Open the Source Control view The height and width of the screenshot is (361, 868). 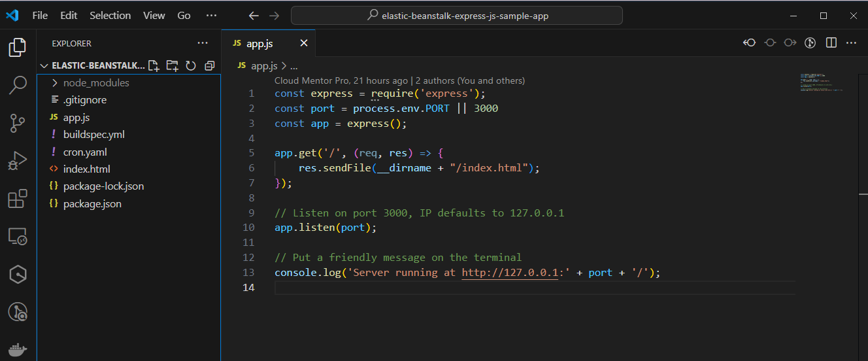point(18,122)
